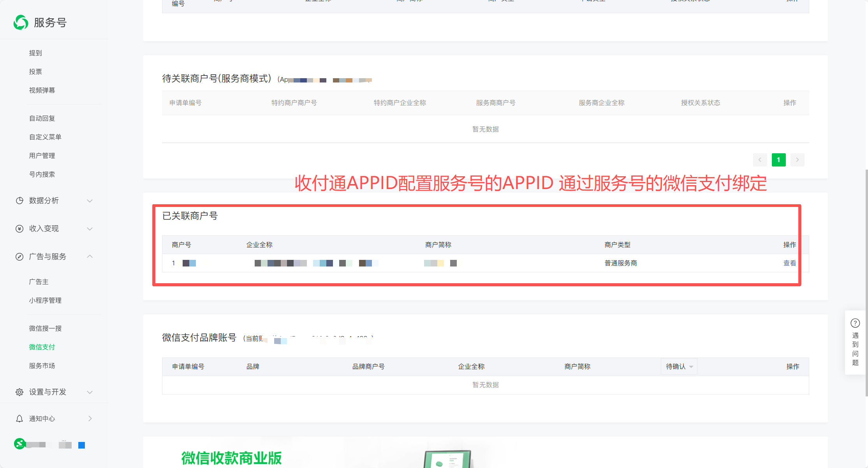Expand the 数据分析 menu chevron
The width and height of the screenshot is (868, 468).
(90, 201)
